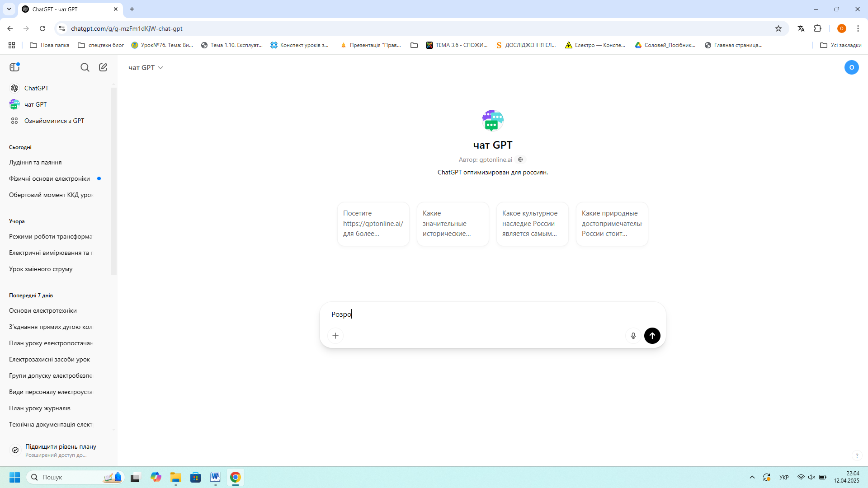Open a new browser tab
868x488 pixels.
132,9
